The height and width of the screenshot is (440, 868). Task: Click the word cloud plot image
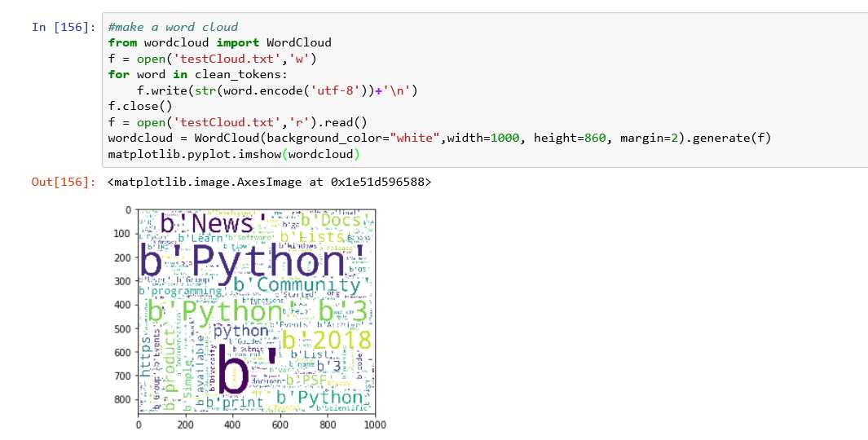[257, 311]
